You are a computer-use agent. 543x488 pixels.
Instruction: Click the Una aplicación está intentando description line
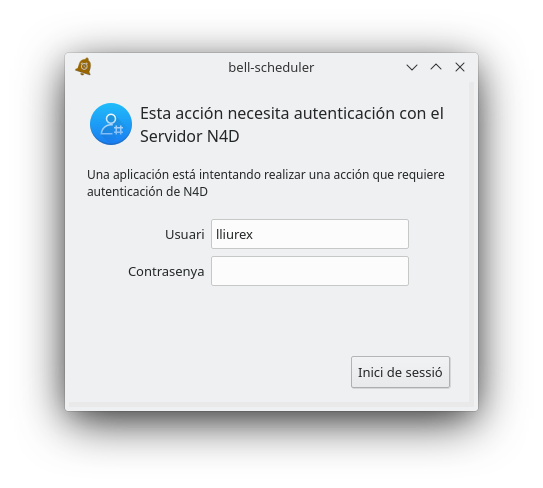[x=266, y=175]
